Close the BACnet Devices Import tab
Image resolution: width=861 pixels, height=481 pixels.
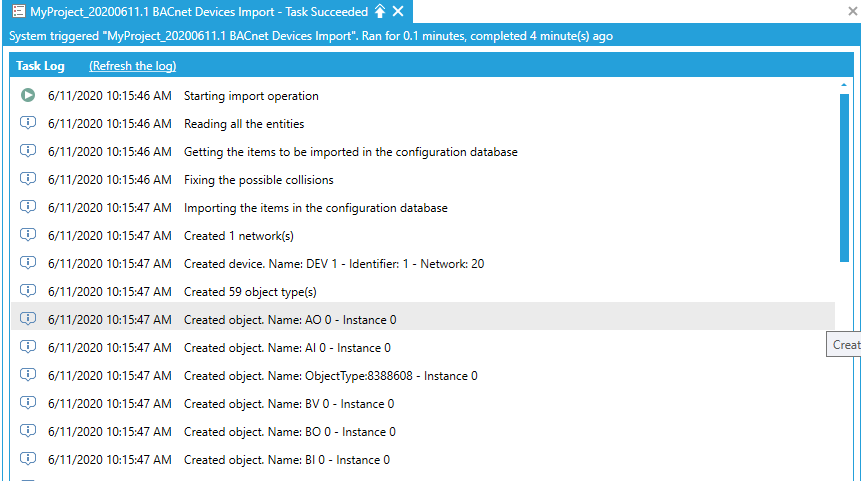(398, 11)
